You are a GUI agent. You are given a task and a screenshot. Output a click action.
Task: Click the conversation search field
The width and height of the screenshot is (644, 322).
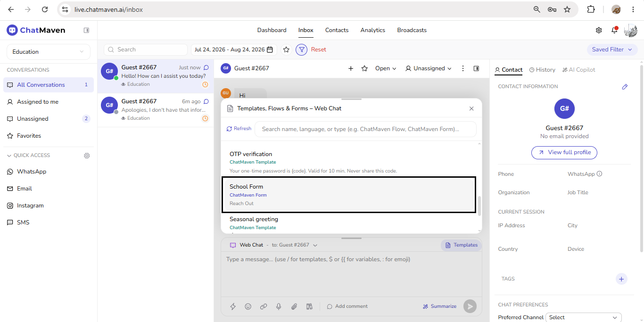(x=146, y=50)
